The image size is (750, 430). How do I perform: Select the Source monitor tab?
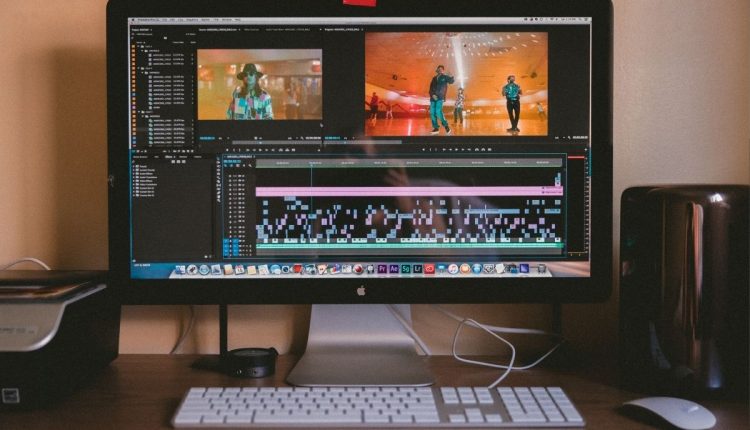tap(218, 30)
